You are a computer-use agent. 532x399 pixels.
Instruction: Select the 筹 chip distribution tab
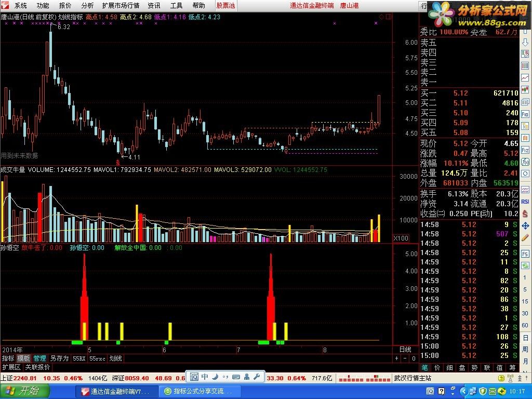tap(512, 367)
